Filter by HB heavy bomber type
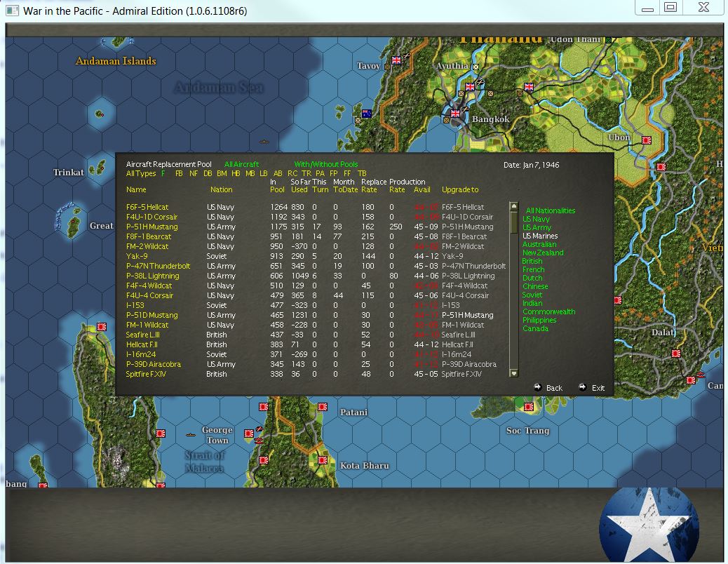728x564 pixels. pyautogui.click(x=236, y=173)
